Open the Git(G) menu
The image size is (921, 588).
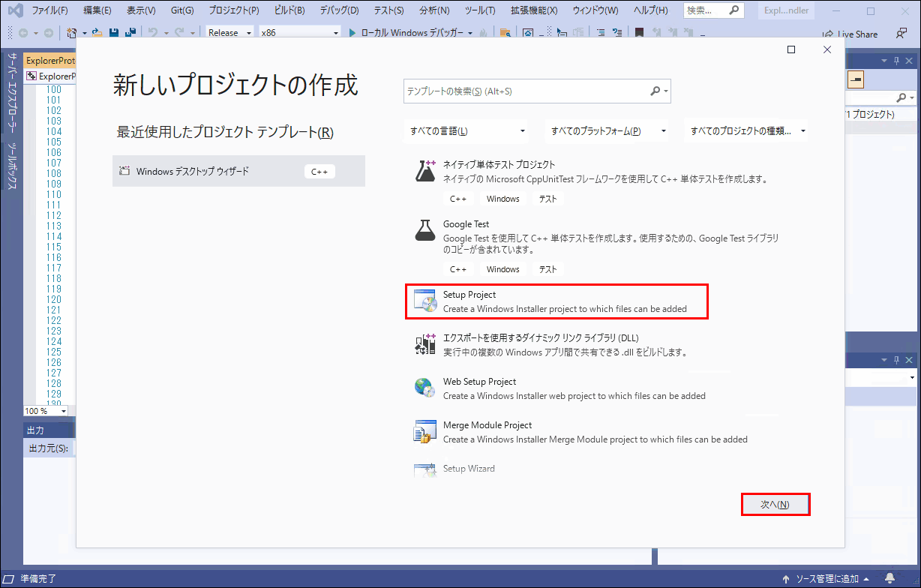point(182,10)
